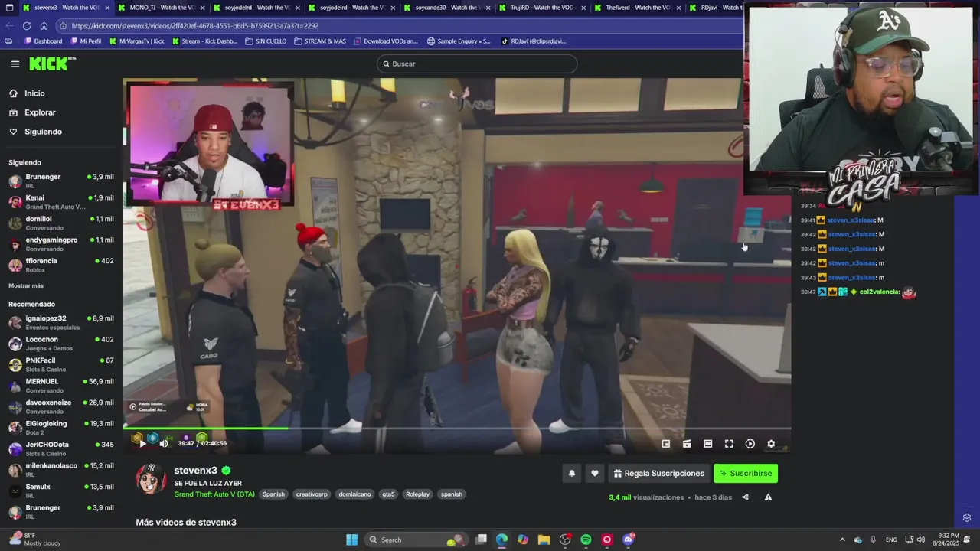
Task: Open Discord from taskbar
Action: [x=629, y=540]
